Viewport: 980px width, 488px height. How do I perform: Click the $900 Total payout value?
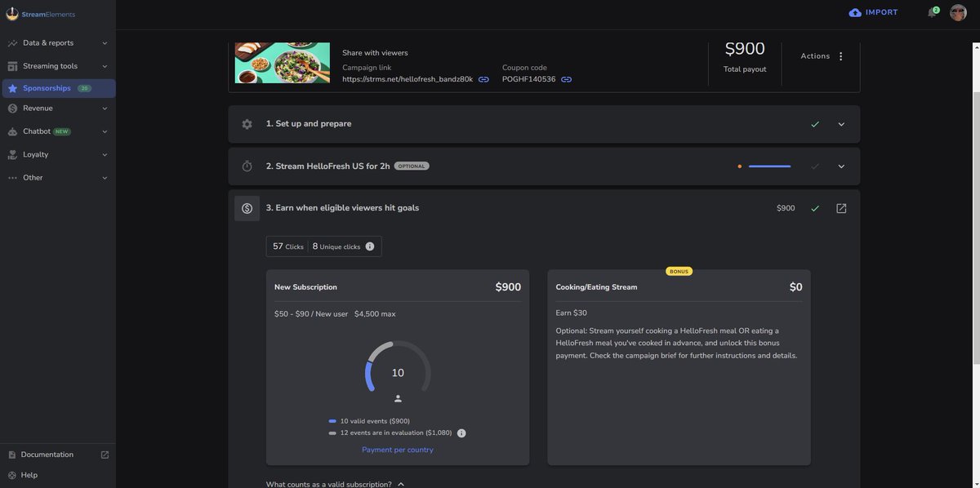[x=745, y=49]
